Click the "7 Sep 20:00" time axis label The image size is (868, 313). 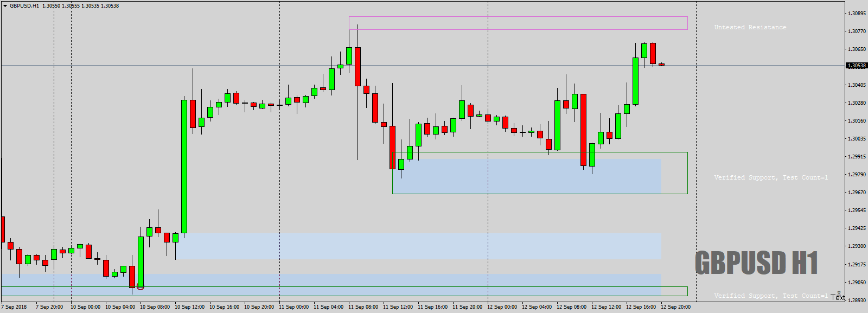click(49, 307)
